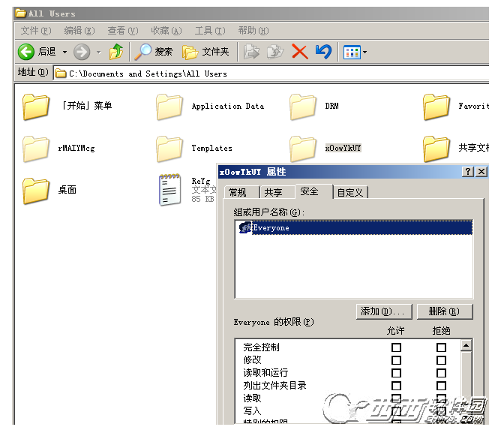Click the red X Delete toolbar icon
Viewport: 504px width, 436px height.
pyautogui.click(x=299, y=52)
